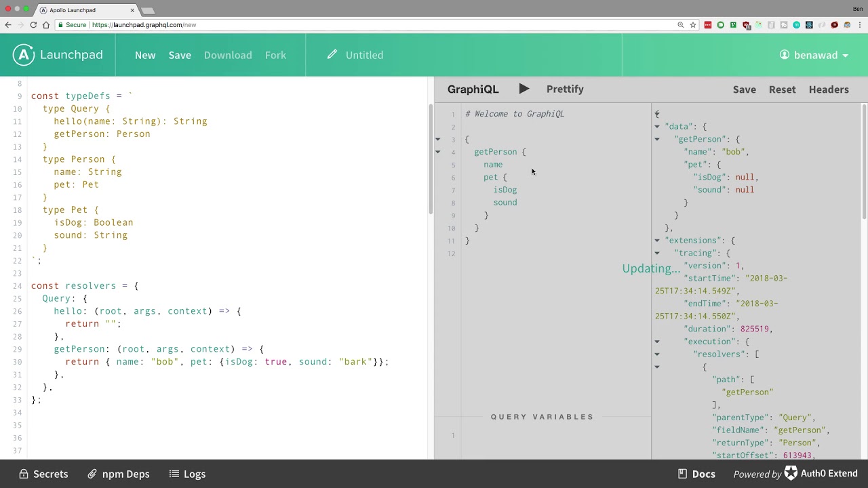Click the browser address bar URL
This screenshot has width=868, height=488.
coord(144,25)
